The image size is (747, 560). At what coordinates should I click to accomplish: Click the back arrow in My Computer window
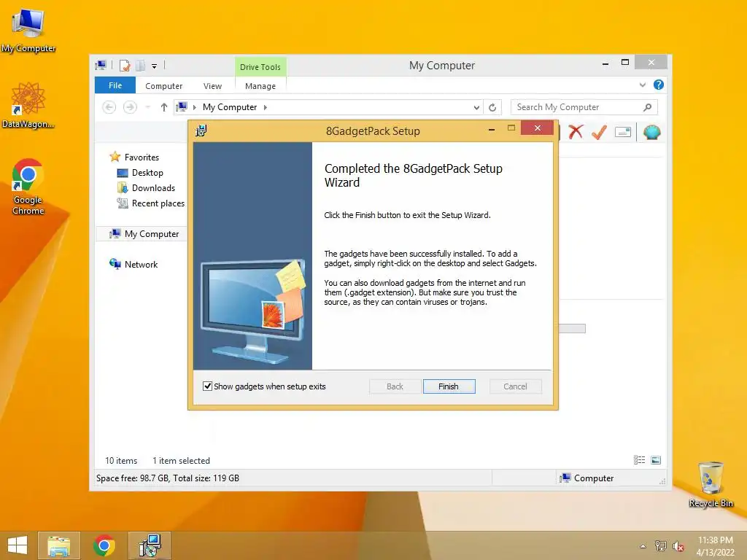pyautogui.click(x=109, y=107)
